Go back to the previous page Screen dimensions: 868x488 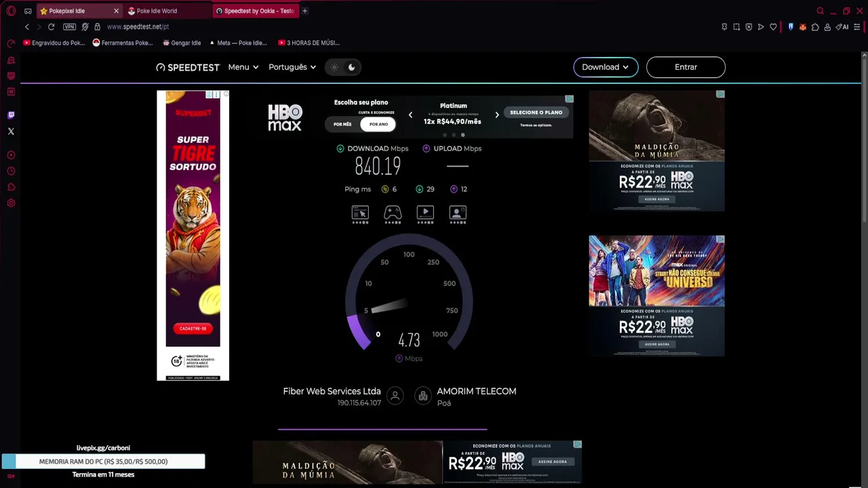click(27, 27)
